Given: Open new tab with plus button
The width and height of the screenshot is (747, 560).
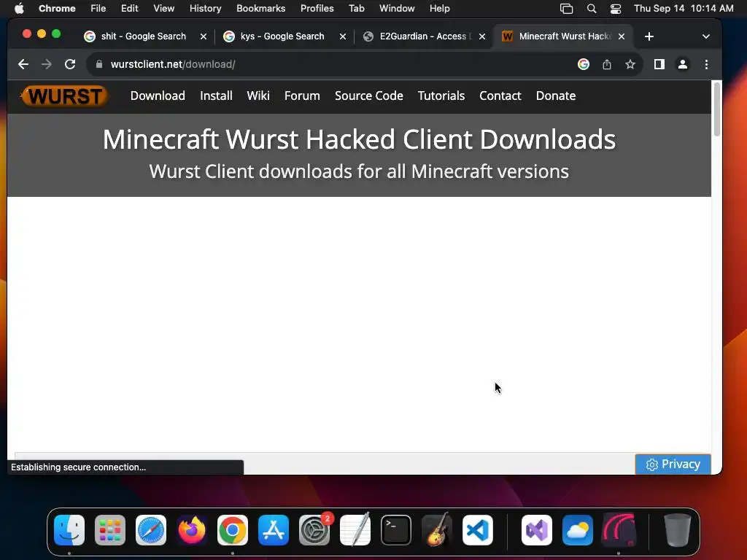Looking at the screenshot, I should pyautogui.click(x=649, y=36).
